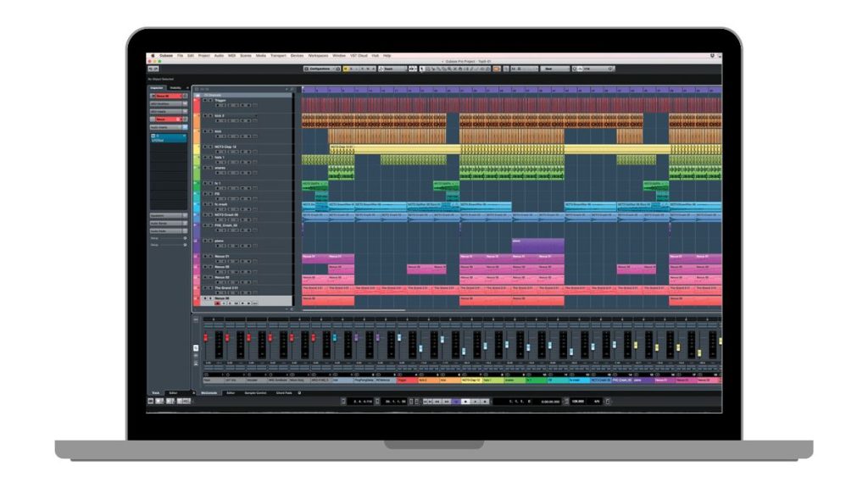Click the Stop button in the transport bar

point(465,401)
